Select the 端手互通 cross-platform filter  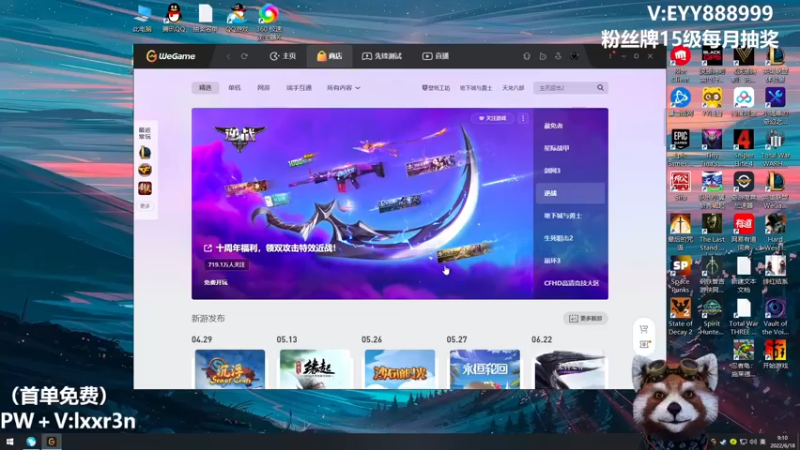(x=299, y=88)
